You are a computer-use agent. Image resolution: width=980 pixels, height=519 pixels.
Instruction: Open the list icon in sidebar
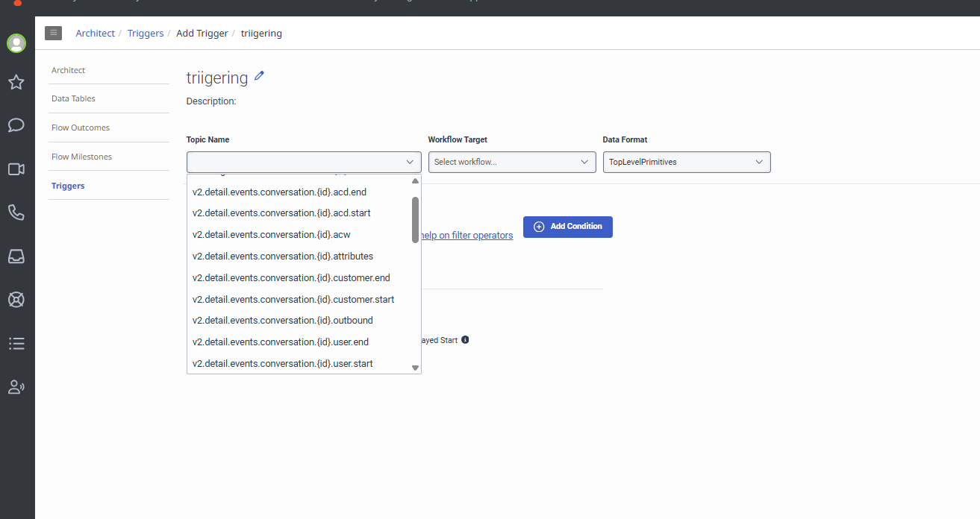(x=16, y=343)
